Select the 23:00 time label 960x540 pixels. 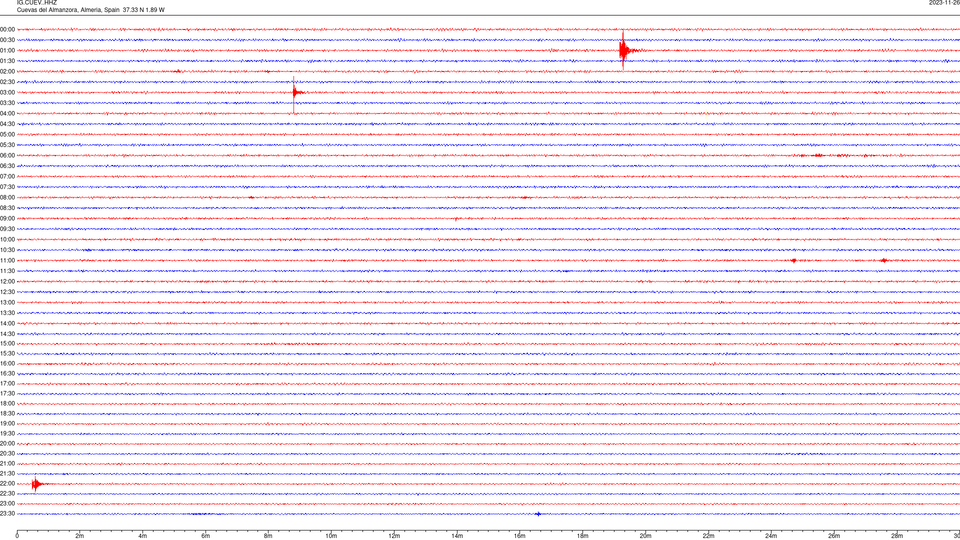coord(7,504)
